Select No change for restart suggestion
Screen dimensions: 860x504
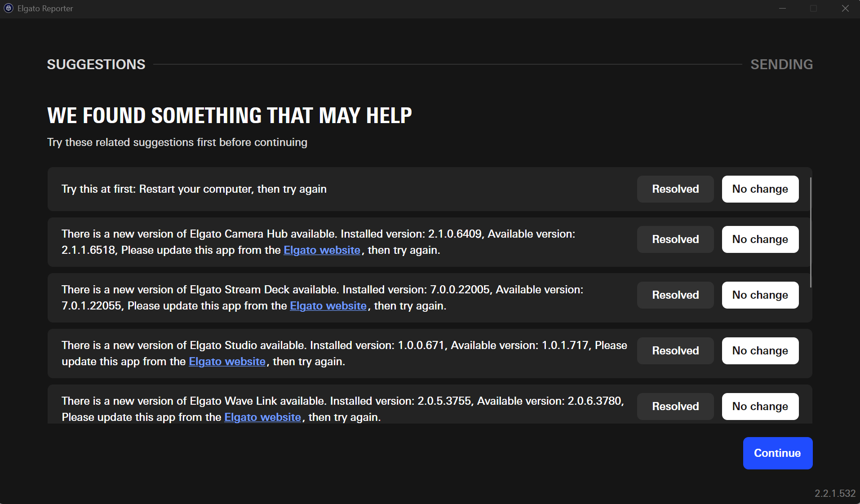tap(760, 189)
